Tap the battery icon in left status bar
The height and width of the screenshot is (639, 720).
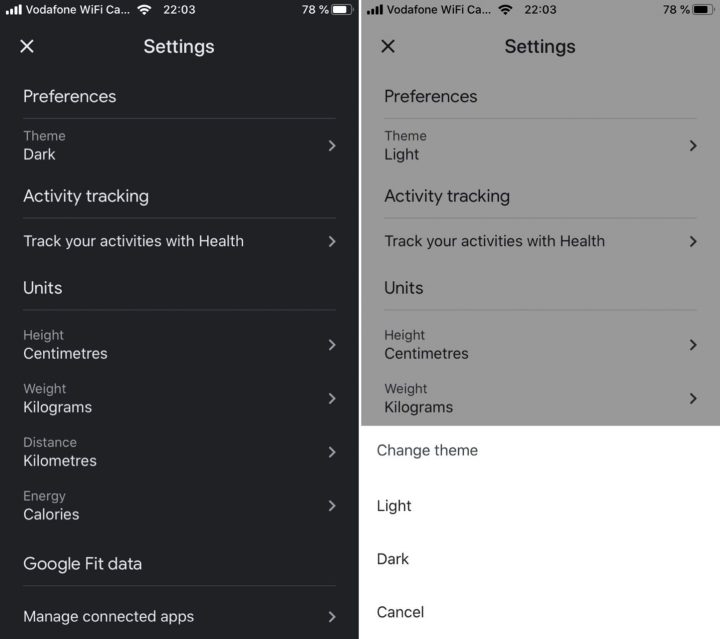(342, 9)
